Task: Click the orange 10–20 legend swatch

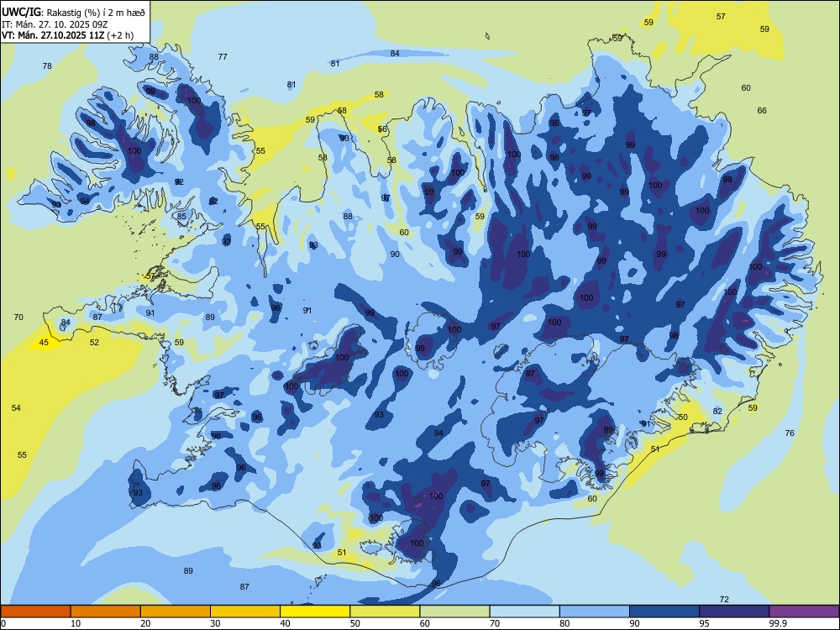Action: point(106,612)
